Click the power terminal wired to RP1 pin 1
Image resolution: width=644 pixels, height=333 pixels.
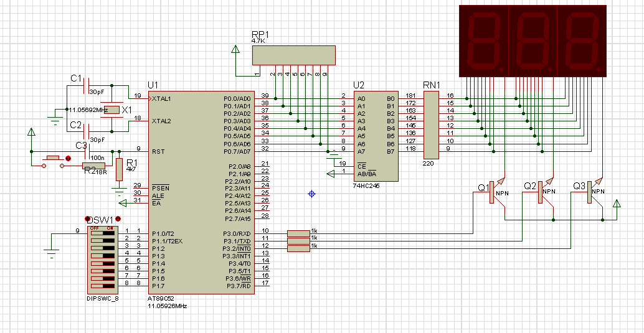pos(236,49)
